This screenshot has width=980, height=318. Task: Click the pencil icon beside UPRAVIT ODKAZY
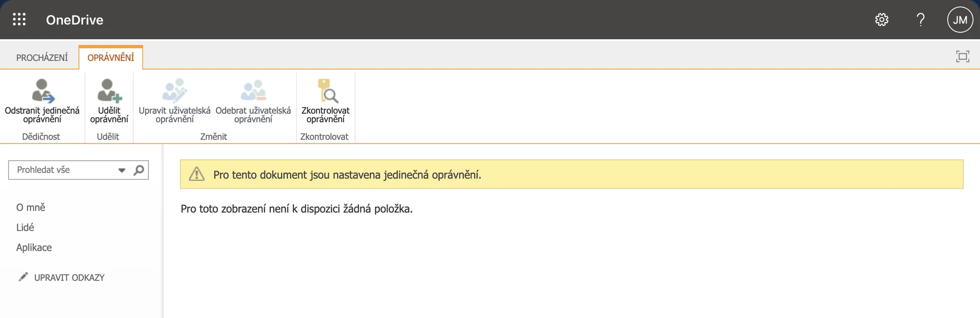point(23,277)
